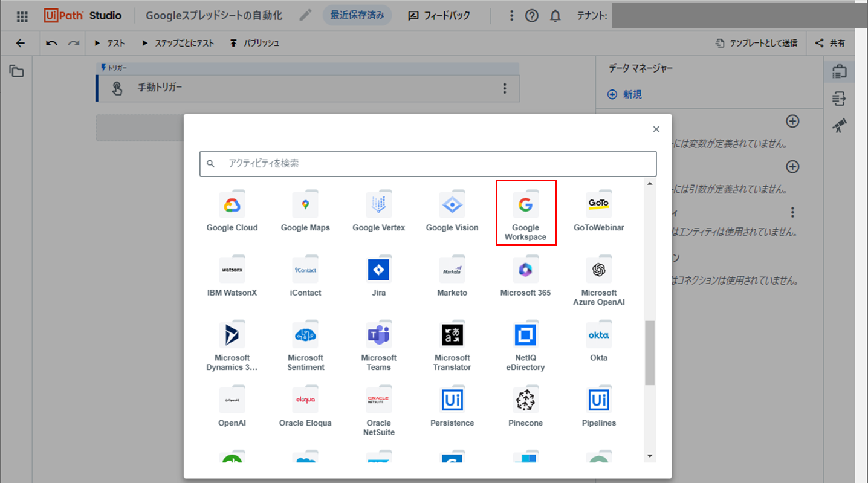Redo the last undone action
868x483 pixels.
[73, 43]
